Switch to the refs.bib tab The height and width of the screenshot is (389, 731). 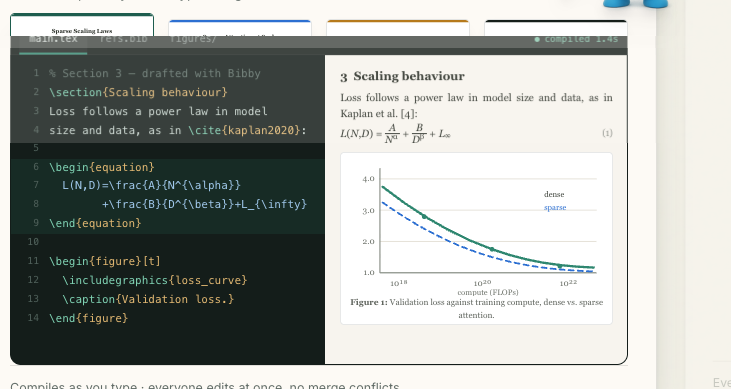[x=124, y=39]
